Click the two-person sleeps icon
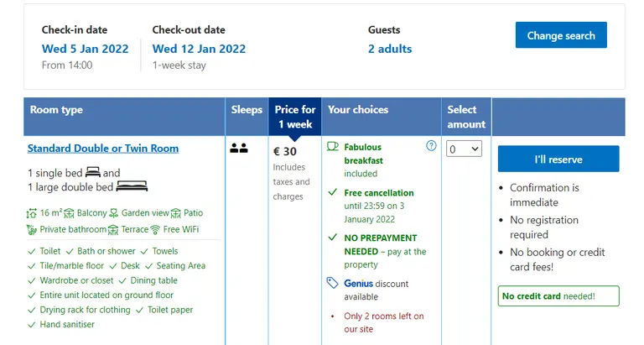Screen dimensions: 644x345 pyautogui.click(x=239, y=149)
